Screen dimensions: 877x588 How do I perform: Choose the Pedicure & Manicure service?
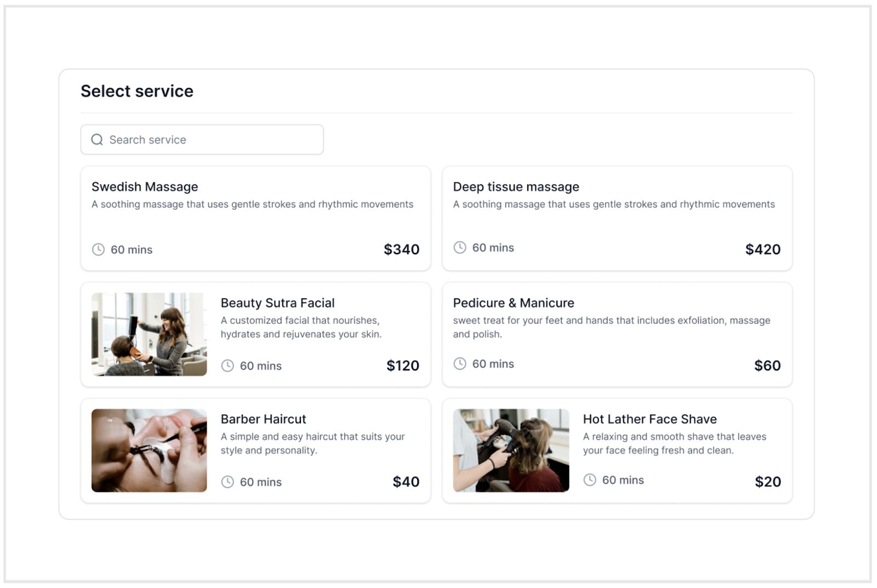tap(617, 334)
